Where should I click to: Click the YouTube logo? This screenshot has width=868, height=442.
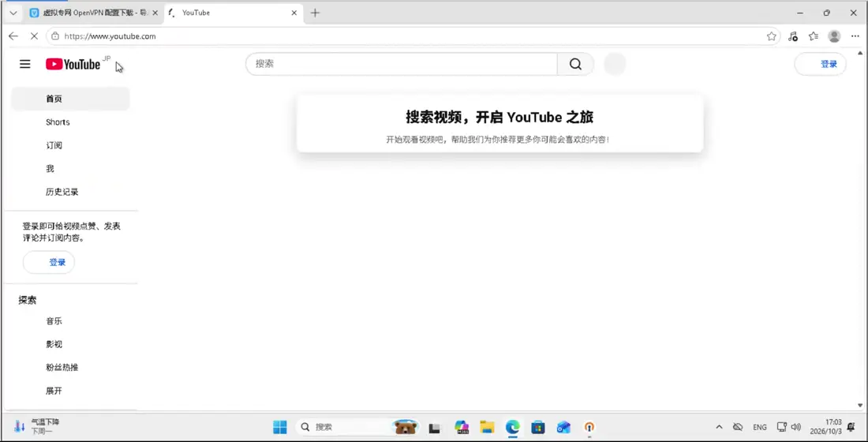point(73,64)
